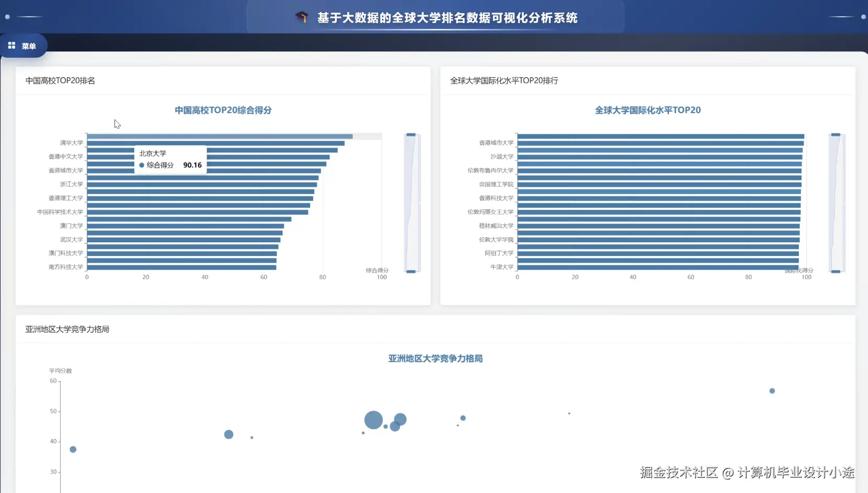Click the 中国高校TOP20综合得分 chart title
Viewport: 868px width, 493px height.
[x=223, y=110]
